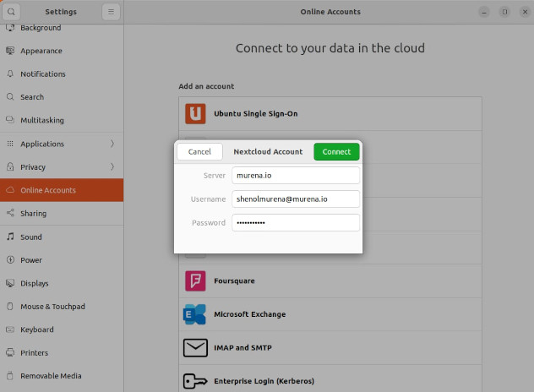Click the Foursquare account icon
The image size is (534, 392).
point(195,280)
